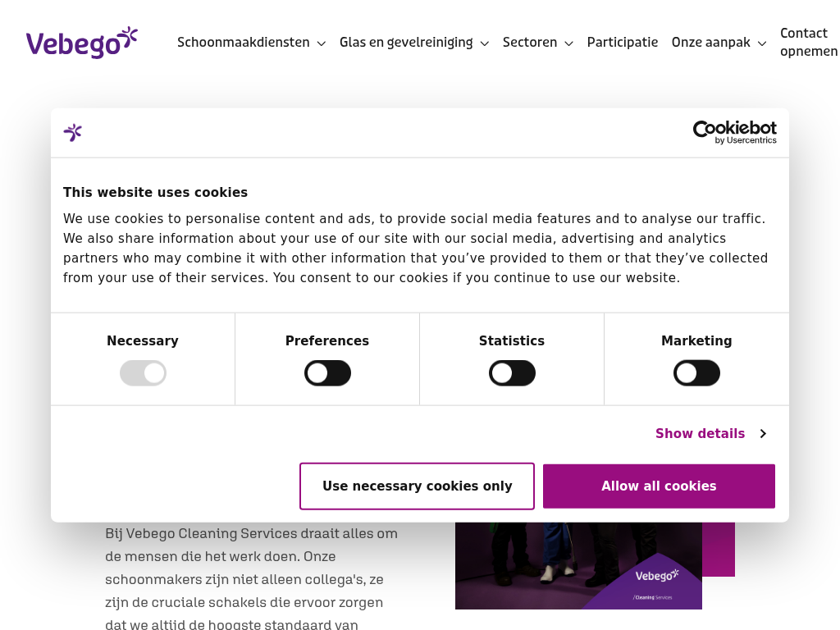The width and height of the screenshot is (840, 630).
Task: Turn on the Marketing cookies switch
Action: [696, 373]
